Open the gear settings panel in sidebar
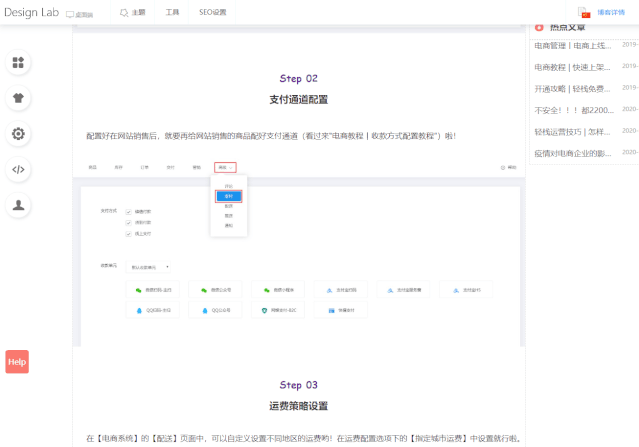639x447 pixels. click(x=18, y=134)
